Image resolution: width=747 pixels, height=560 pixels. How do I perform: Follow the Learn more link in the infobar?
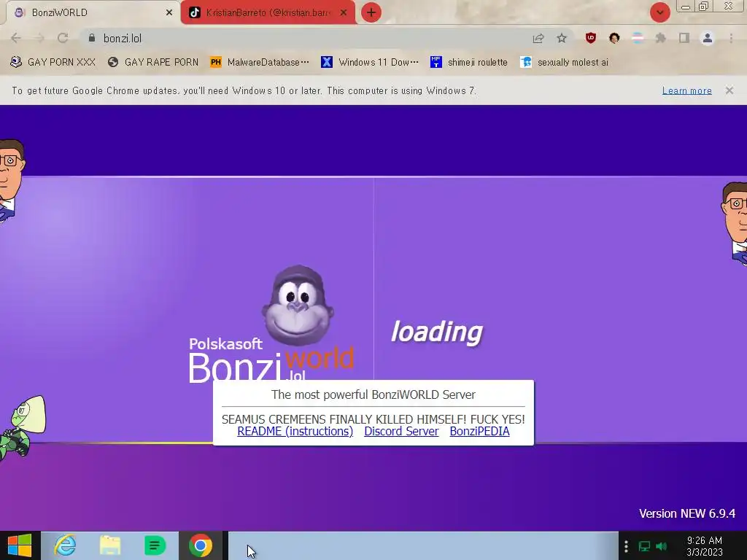click(687, 90)
